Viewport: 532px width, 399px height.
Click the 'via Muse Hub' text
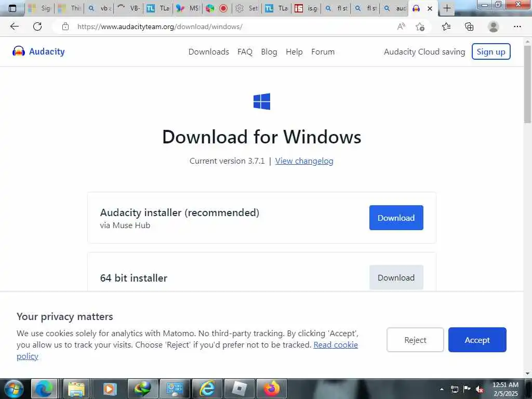click(x=125, y=225)
